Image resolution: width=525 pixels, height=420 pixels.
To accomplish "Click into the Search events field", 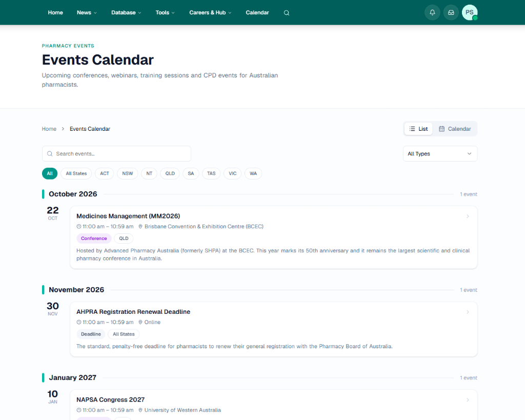I will [116, 154].
